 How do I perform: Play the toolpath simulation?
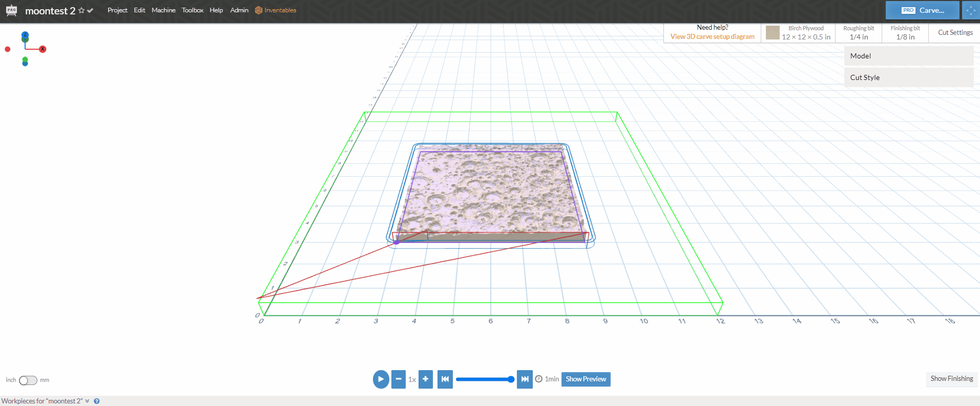(x=381, y=379)
